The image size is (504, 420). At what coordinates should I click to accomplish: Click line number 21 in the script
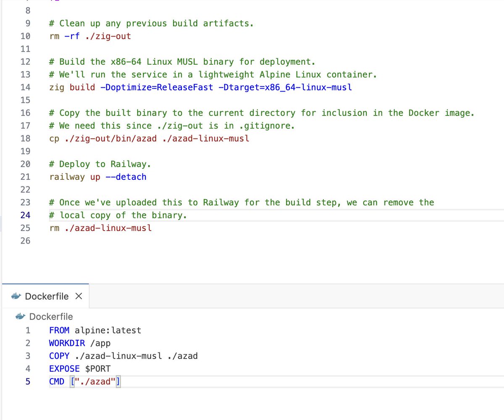[x=25, y=177]
